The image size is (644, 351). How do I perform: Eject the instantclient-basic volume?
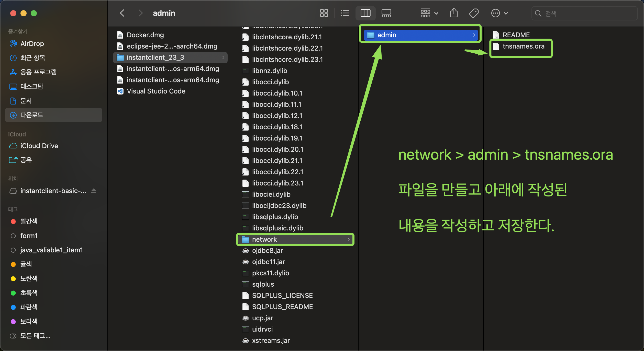pyautogui.click(x=94, y=191)
